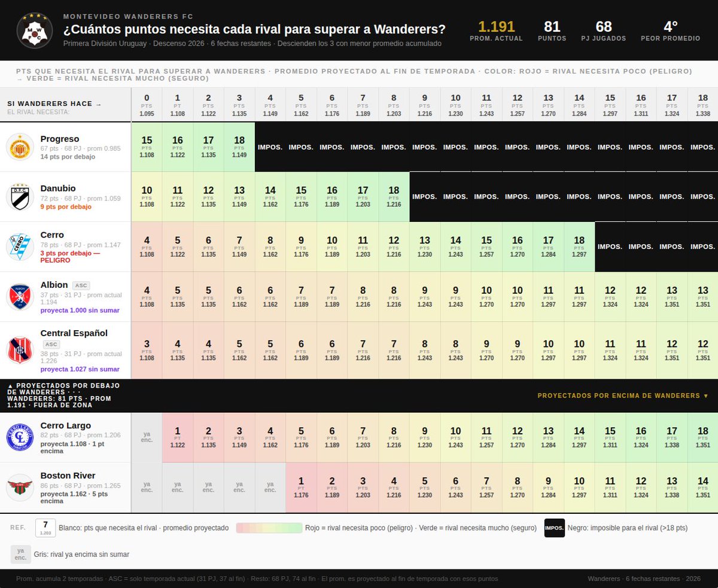The width and height of the screenshot is (718, 588).
Task: Click the gray 'ya enc.' legend sample box
Action: pyautogui.click(x=20, y=555)
